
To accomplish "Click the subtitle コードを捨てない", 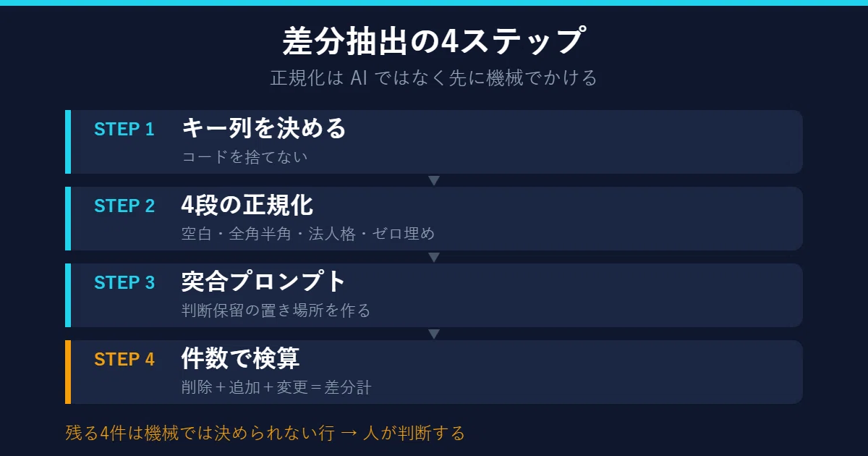I will 244,157.
